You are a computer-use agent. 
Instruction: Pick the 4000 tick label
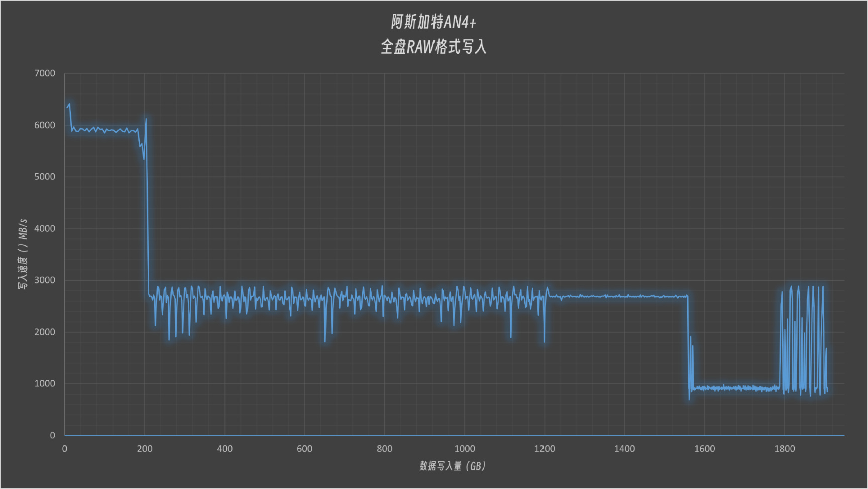pyautogui.click(x=45, y=229)
